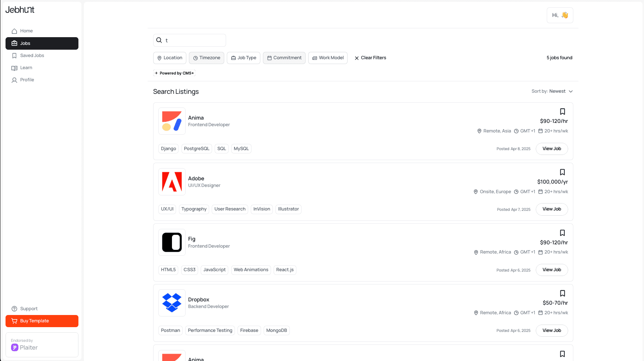Toggle the bookmark on the Dropbox listing
Screen dimensions: 644x361
click(562, 293)
